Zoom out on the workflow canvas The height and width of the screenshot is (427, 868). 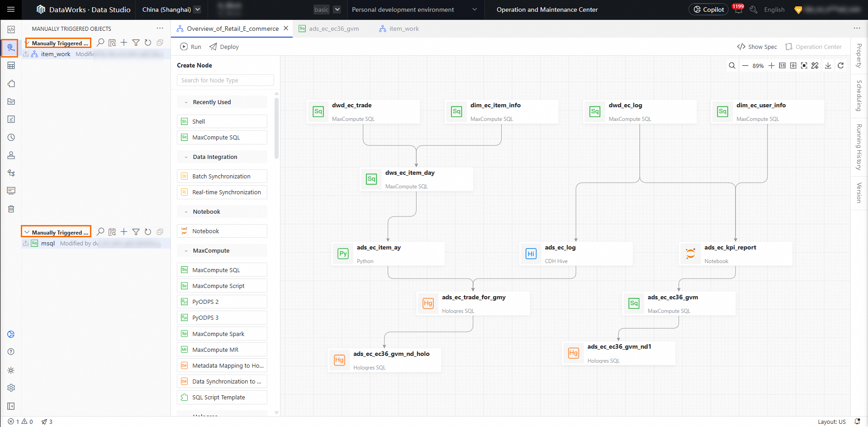point(745,66)
